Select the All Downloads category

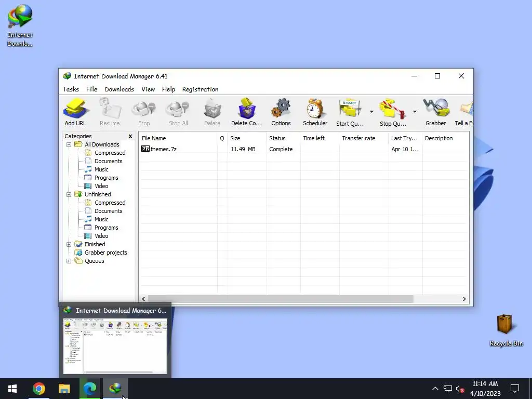[102, 144]
